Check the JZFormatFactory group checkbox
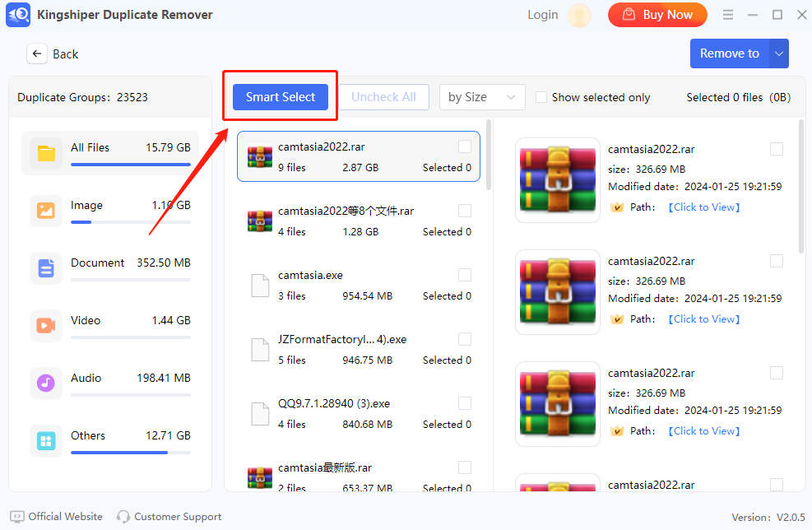 click(465, 339)
